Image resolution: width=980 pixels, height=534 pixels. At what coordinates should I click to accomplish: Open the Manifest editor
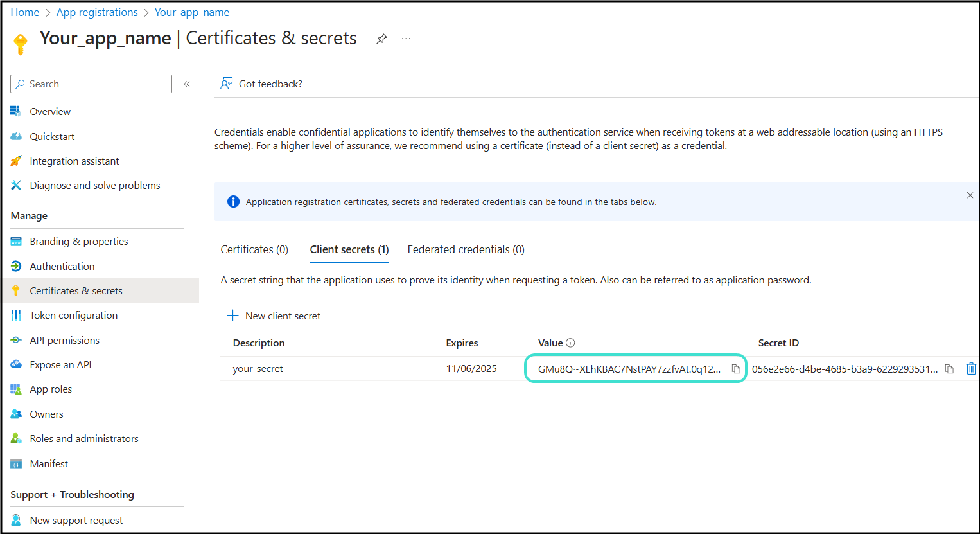click(49, 463)
